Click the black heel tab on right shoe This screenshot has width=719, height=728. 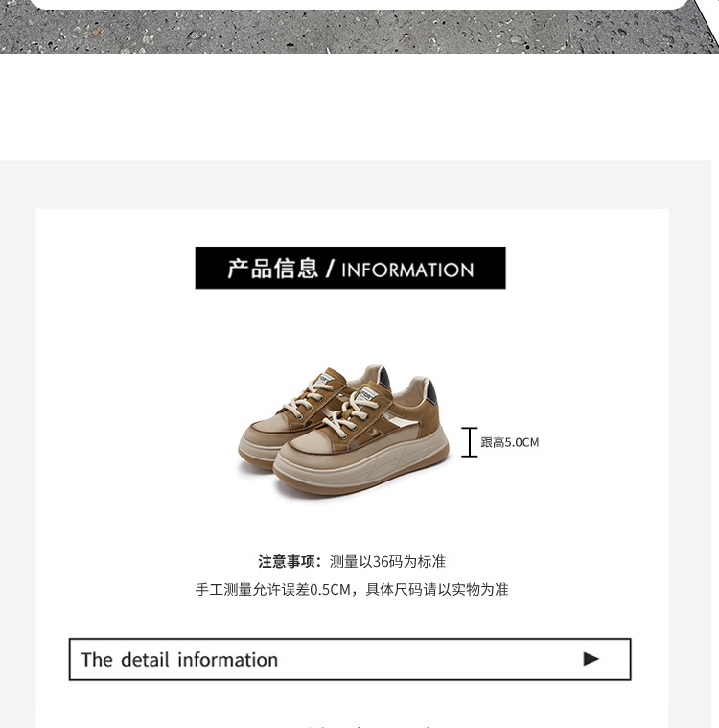click(431, 392)
